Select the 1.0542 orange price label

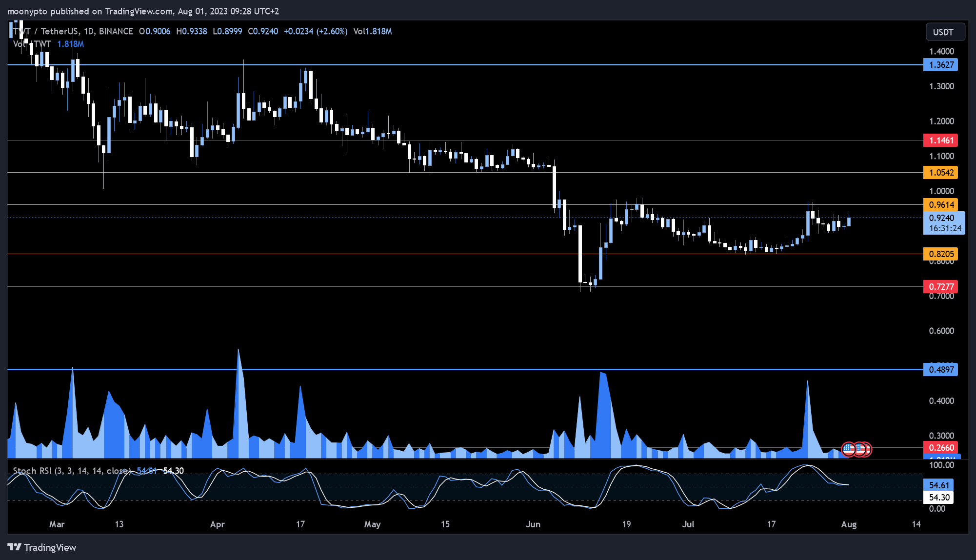940,173
